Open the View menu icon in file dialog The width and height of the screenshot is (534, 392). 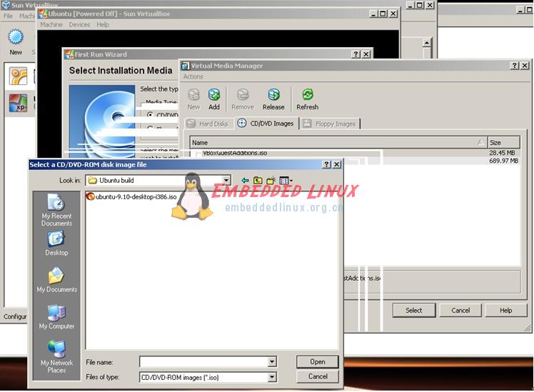point(286,181)
